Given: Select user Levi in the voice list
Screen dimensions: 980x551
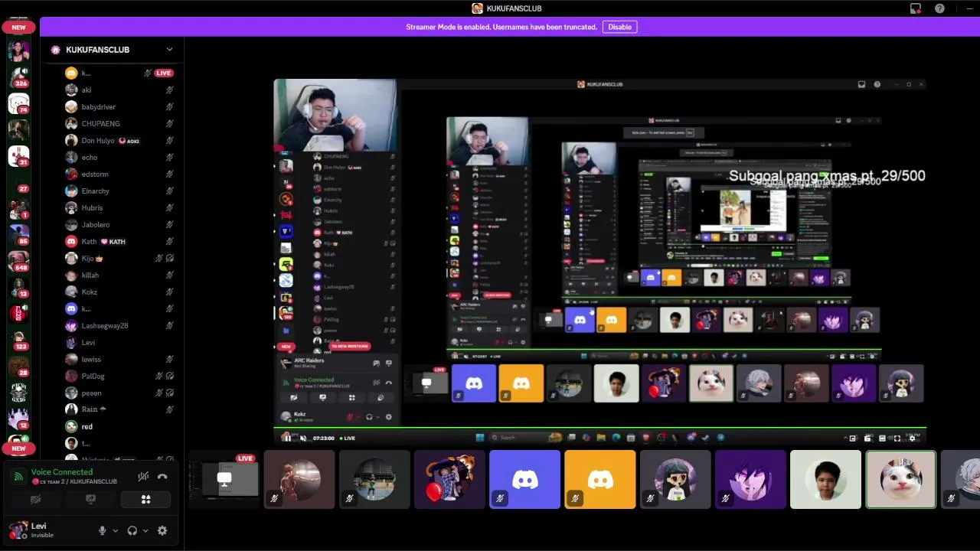Looking at the screenshot, I should coord(119,342).
